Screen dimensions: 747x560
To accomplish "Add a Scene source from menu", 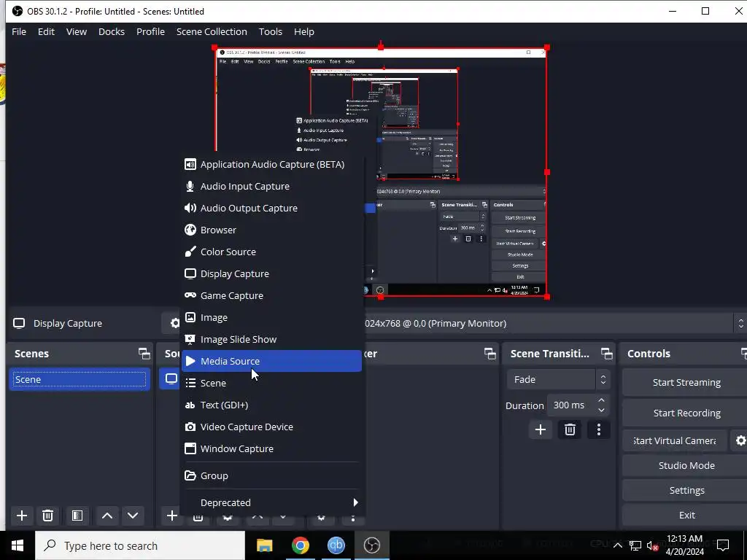I will tap(271, 383).
